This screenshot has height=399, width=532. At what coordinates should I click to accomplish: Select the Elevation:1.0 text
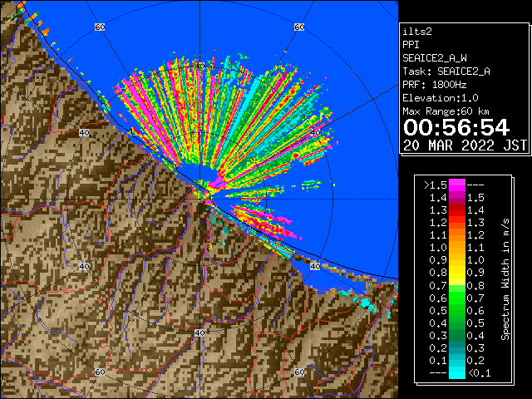[441, 98]
